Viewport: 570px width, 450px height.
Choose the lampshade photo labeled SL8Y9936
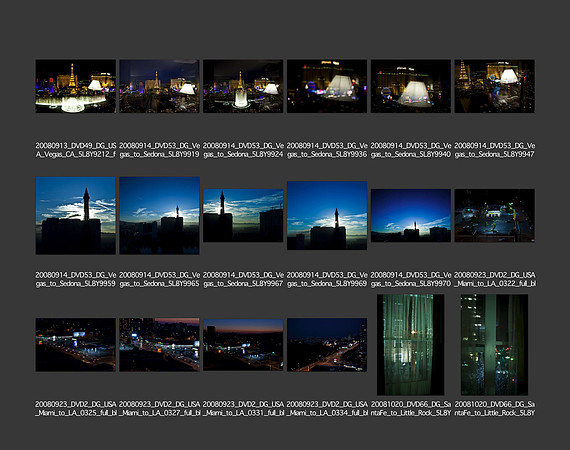[327, 86]
